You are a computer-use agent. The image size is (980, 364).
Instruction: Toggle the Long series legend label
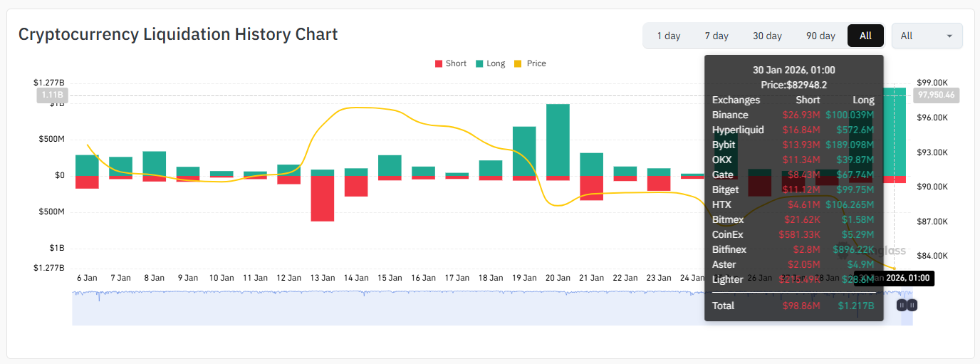pos(496,63)
